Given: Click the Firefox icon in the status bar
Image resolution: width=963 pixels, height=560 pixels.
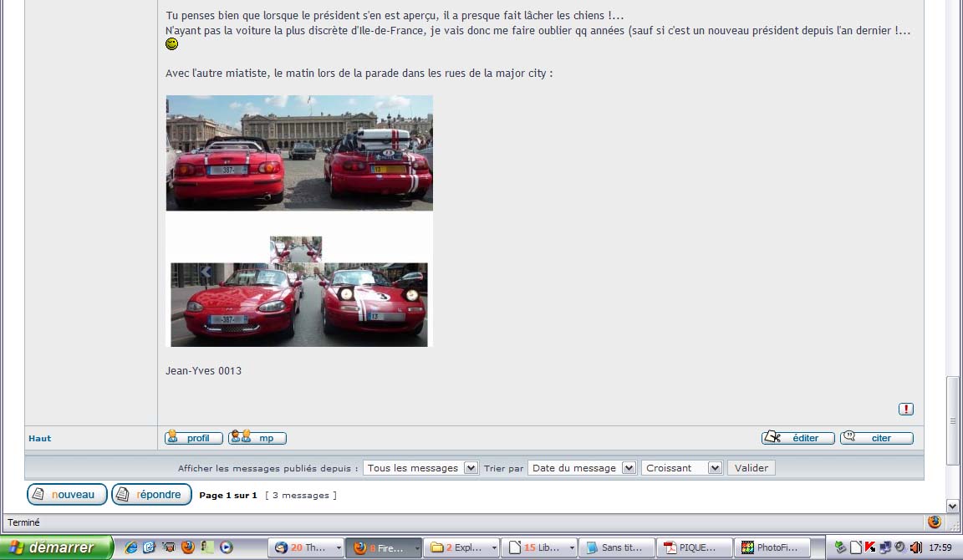Looking at the screenshot, I should 934,522.
